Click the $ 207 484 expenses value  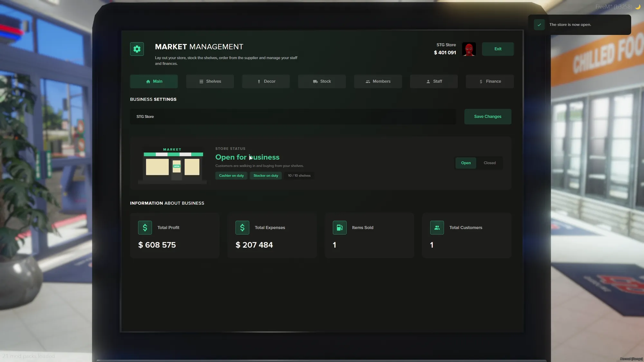254,245
